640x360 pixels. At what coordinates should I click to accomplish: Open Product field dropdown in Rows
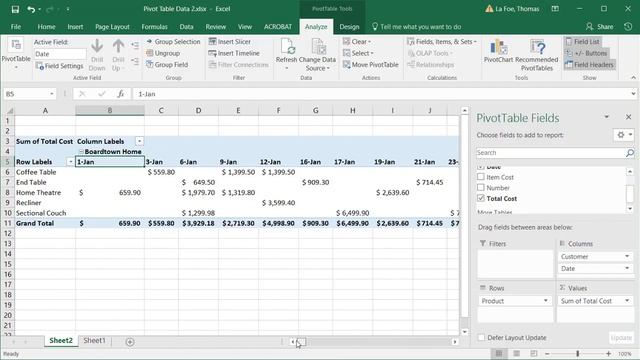point(545,301)
